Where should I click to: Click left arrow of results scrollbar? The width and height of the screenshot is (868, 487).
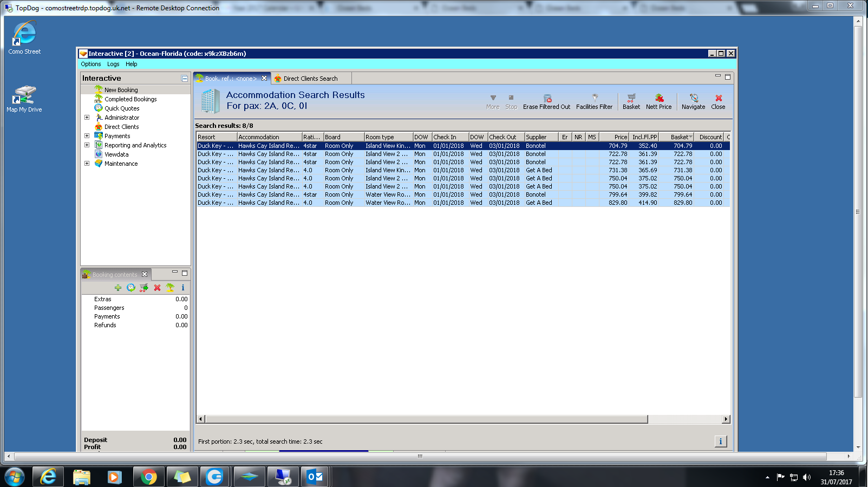tap(201, 419)
